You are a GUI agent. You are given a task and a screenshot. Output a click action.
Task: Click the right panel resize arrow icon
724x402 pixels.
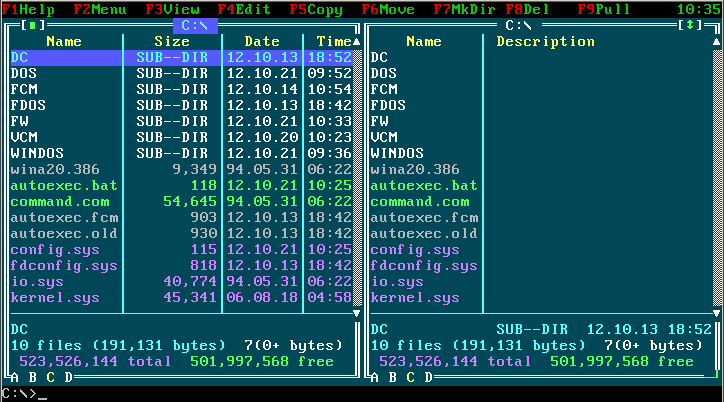(690, 24)
